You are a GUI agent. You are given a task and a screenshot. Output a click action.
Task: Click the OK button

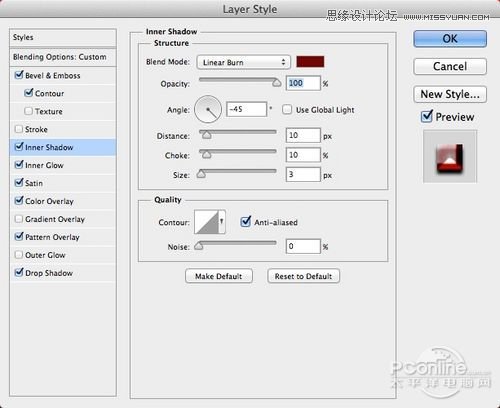coord(450,39)
